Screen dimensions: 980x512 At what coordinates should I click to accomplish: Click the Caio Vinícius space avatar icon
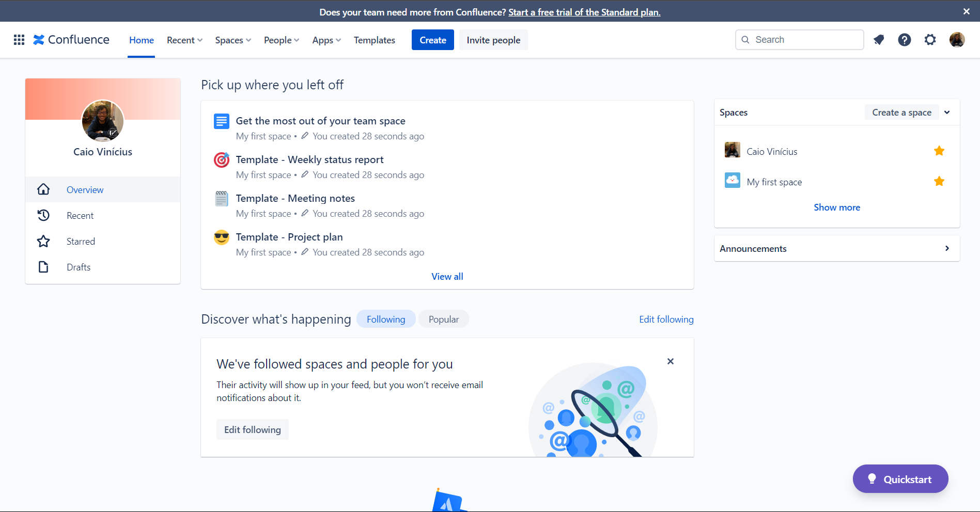tap(733, 150)
